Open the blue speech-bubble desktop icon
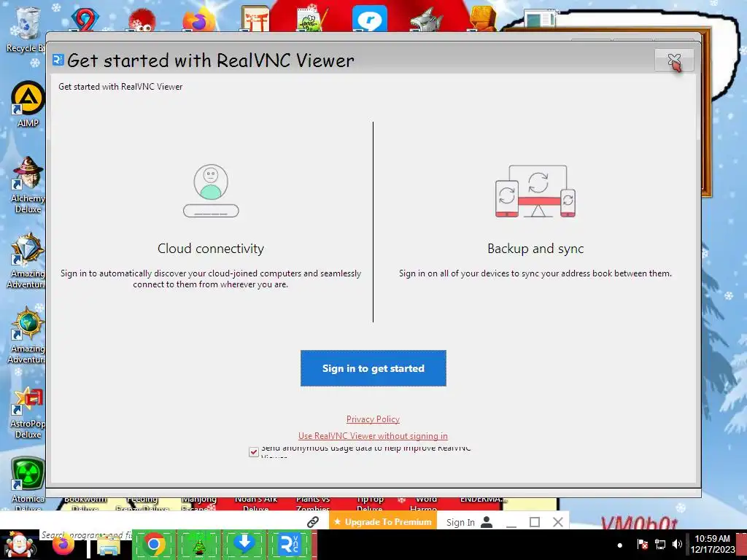 pos(370,19)
